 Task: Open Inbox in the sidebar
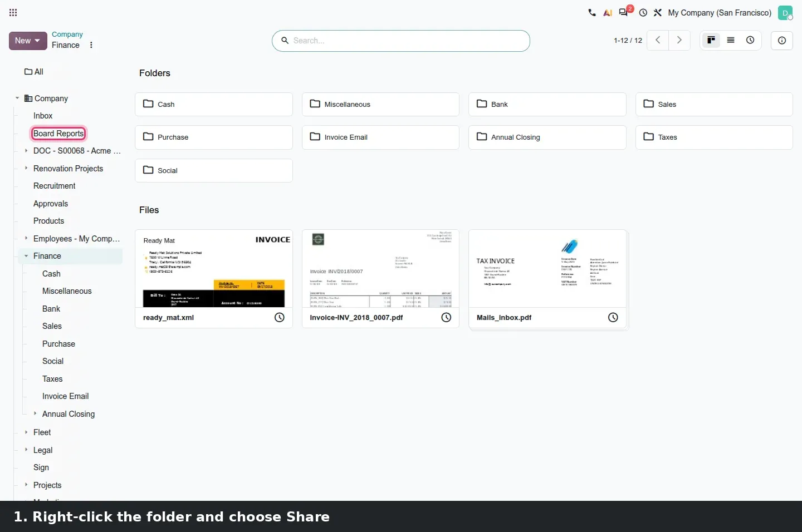pos(43,116)
